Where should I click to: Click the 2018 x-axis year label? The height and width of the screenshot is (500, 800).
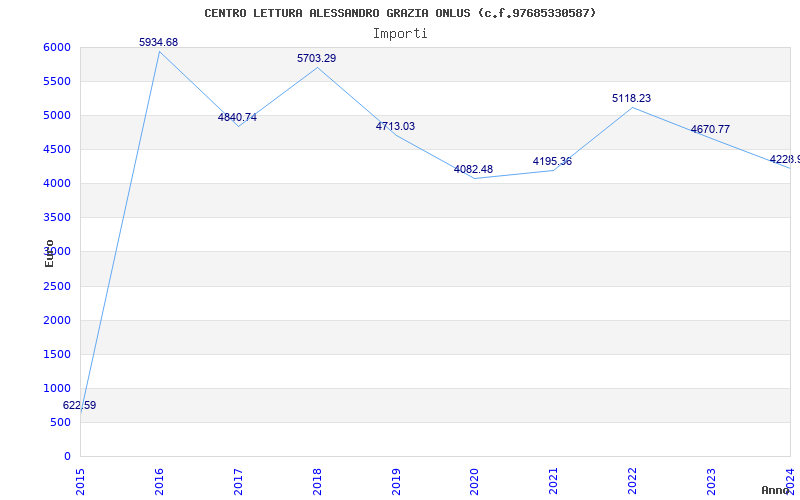click(x=317, y=481)
